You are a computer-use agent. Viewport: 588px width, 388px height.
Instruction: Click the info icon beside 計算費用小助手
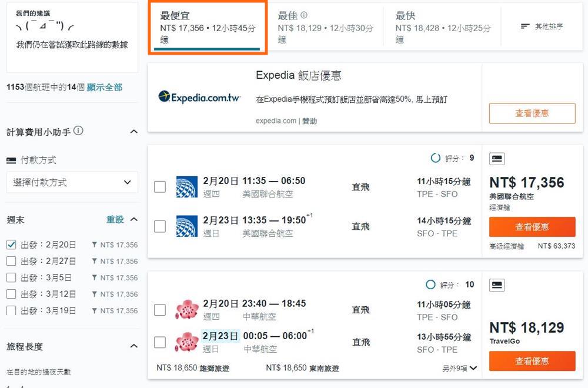78,131
